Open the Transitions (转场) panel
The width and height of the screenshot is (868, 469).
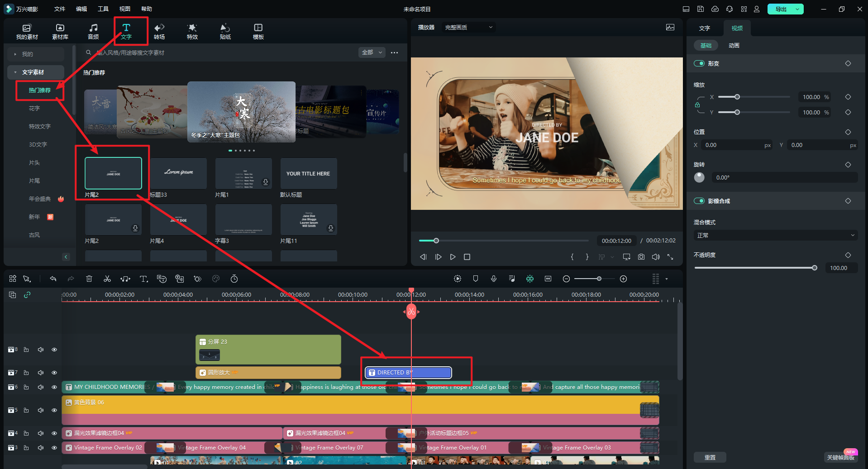(159, 31)
